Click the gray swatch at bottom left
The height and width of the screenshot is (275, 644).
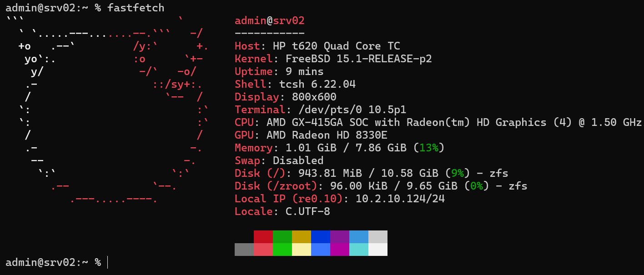click(244, 250)
